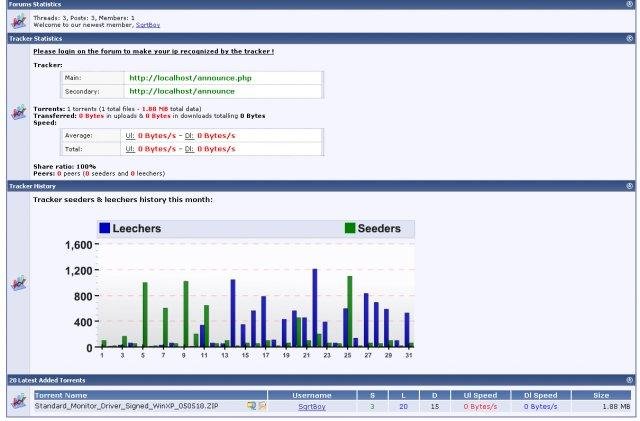This screenshot has width=640, height=421.
Task: Click the secondary localhost/announce URL
Action: point(182,91)
